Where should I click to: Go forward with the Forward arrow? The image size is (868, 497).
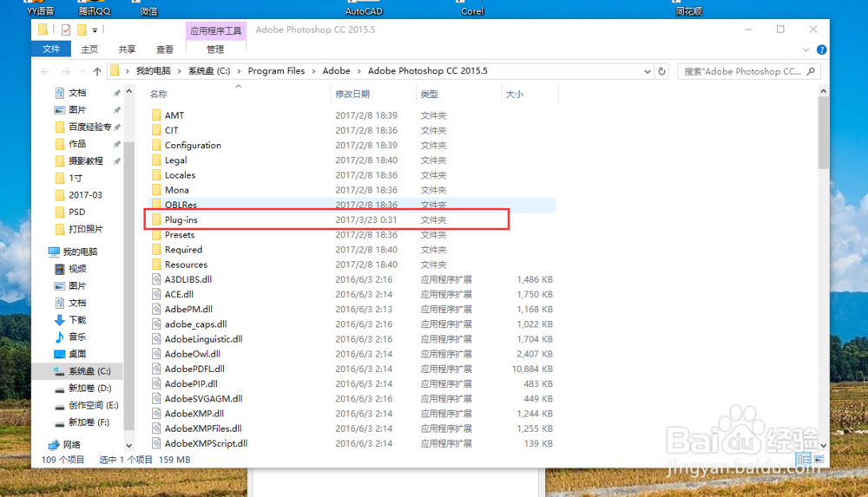pos(66,71)
